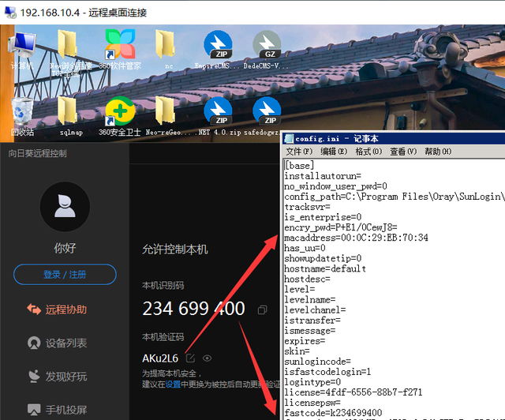Click the AKu2L6 verification code
Screen dimensions: 505x420
160,358
